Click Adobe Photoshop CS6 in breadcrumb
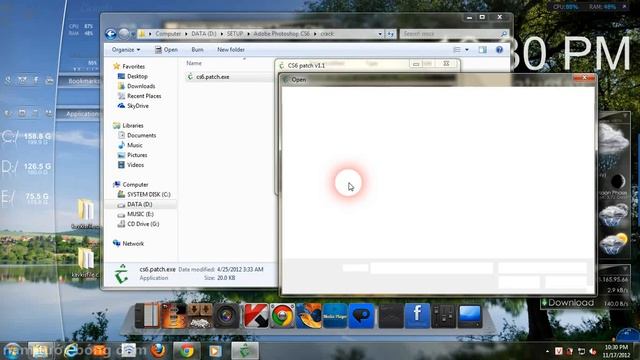This screenshot has width=640, height=360. [x=282, y=34]
